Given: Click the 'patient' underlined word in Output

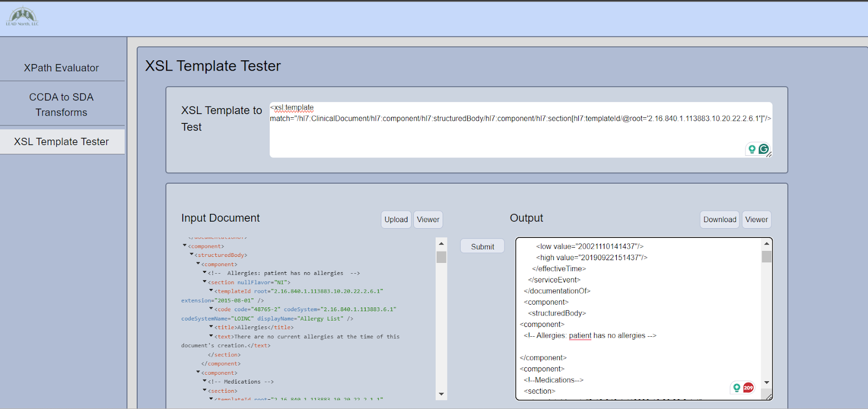Looking at the screenshot, I should [580, 336].
